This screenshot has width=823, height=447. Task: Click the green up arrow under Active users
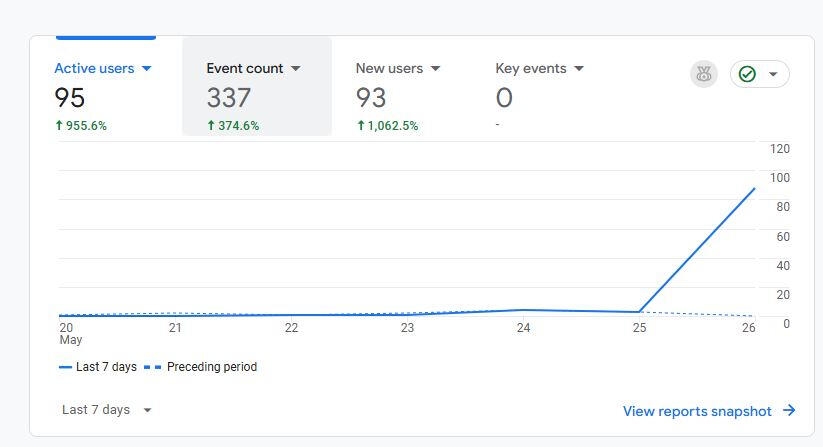pyautogui.click(x=60, y=126)
